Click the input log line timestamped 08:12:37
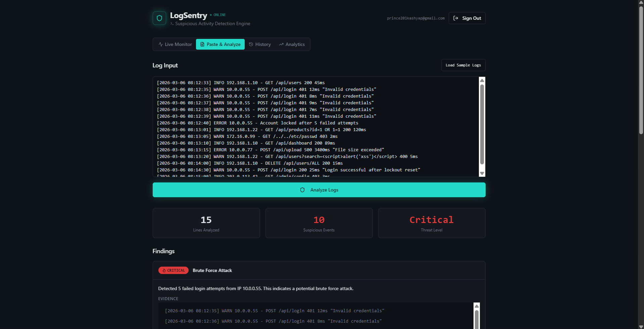Screen dimensions: 644x329 [x=265, y=103]
